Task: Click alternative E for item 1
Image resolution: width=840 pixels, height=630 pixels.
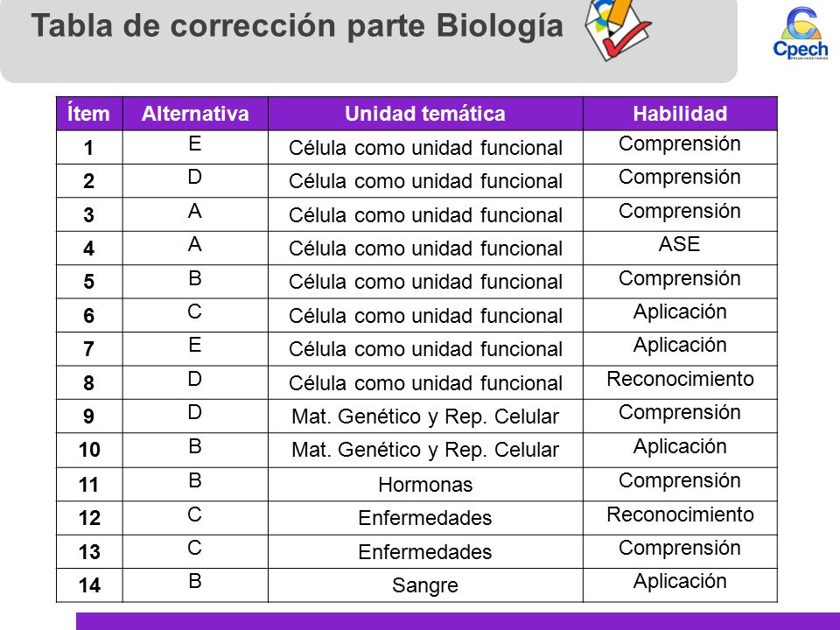Action: [195, 147]
